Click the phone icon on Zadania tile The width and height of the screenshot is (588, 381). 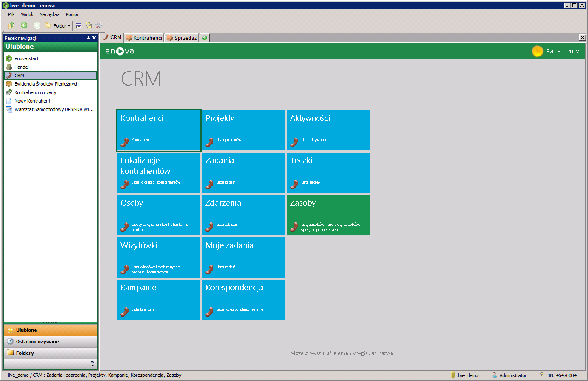pyautogui.click(x=210, y=184)
